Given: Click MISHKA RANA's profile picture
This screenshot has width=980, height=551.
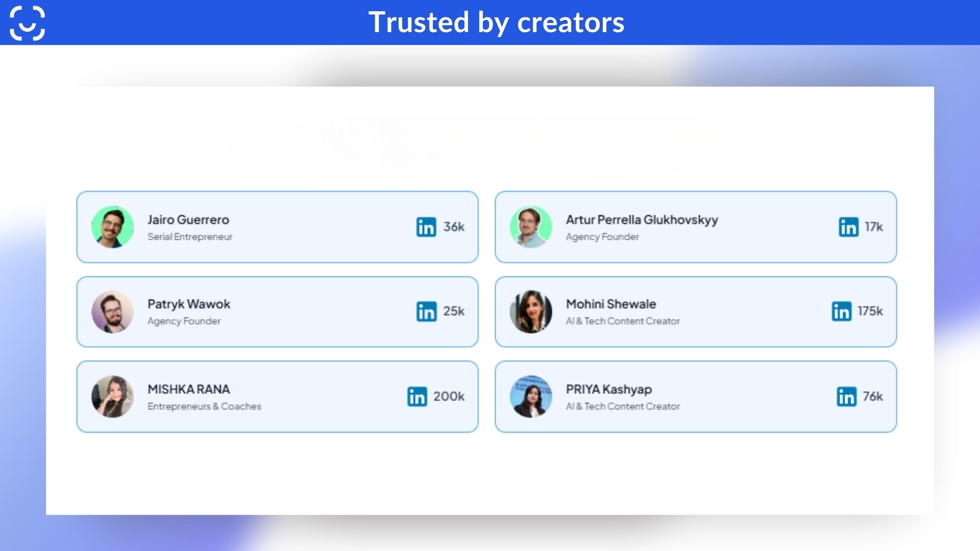Looking at the screenshot, I should click(x=112, y=396).
